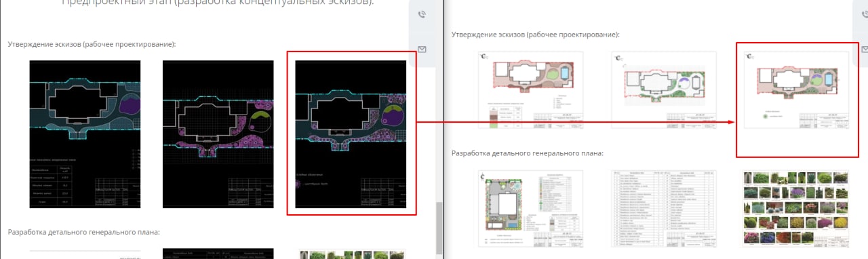Click the envelope icon at right pane edge
The height and width of the screenshot is (259, 868).
[x=864, y=49]
